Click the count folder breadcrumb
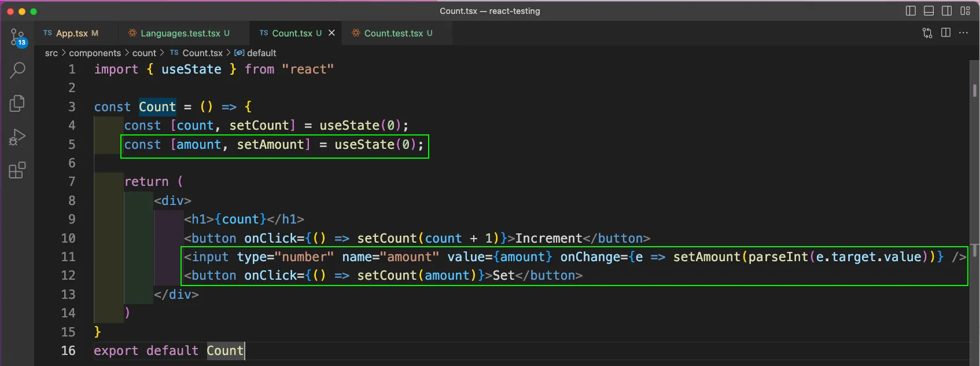The height and width of the screenshot is (366, 980). [144, 53]
